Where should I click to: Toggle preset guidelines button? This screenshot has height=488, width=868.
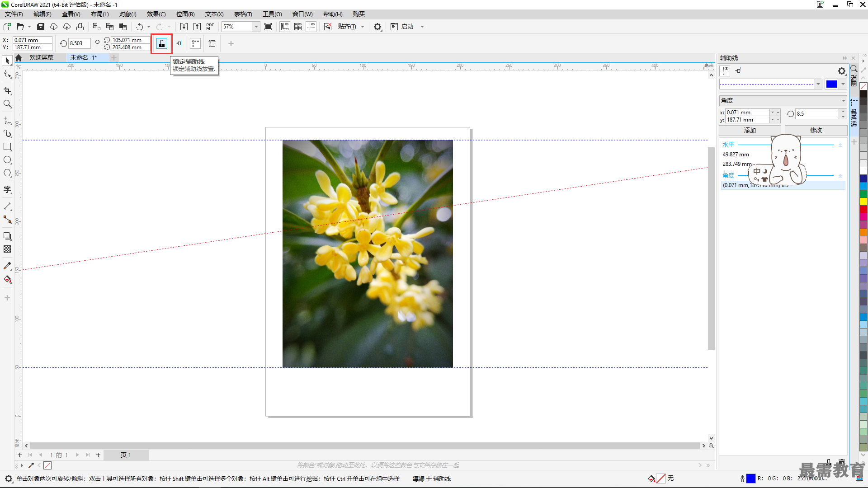pos(195,43)
